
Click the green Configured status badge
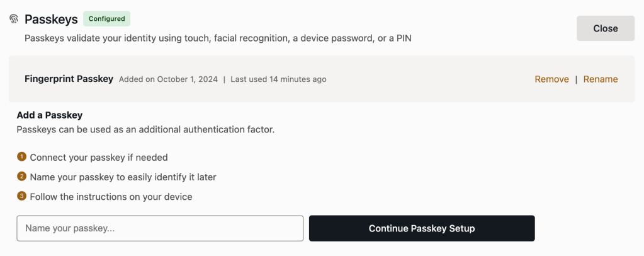point(107,18)
